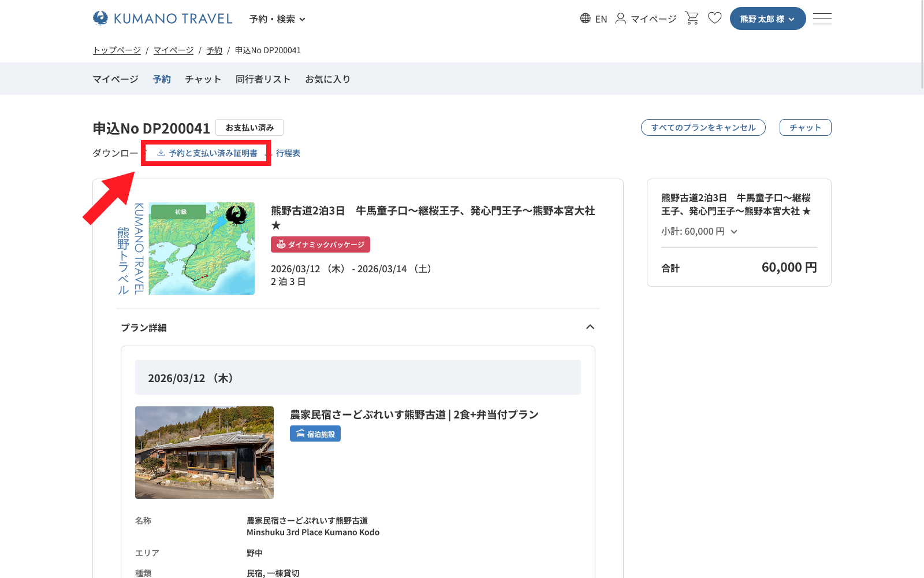Open favorites with the heart icon

point(714,18)
